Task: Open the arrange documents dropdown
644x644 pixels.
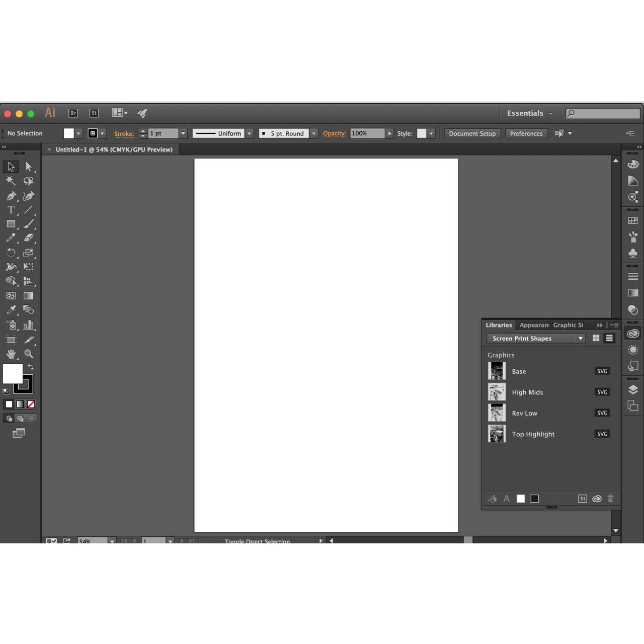Action: tap(120, 113)
